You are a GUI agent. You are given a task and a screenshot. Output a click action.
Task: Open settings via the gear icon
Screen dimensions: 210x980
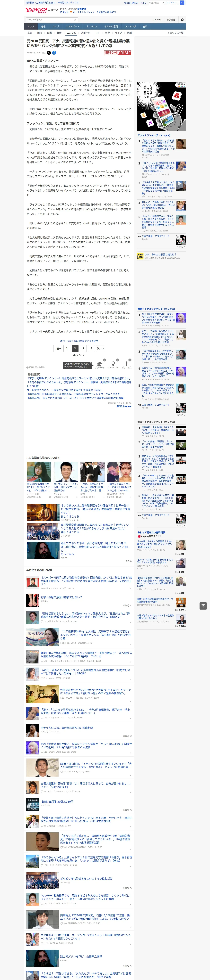pyautogui.click(x=182, y=20)
